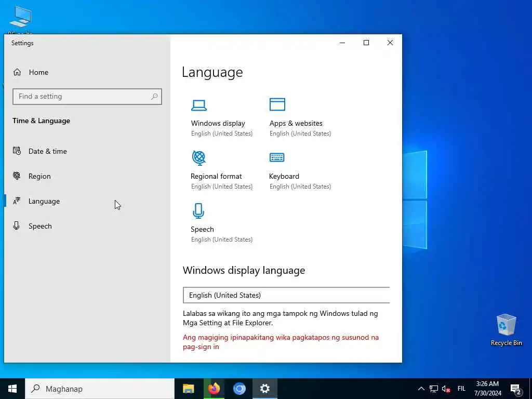
Task: Click the Regional format globe icon
Action: (x=199, y=158)
